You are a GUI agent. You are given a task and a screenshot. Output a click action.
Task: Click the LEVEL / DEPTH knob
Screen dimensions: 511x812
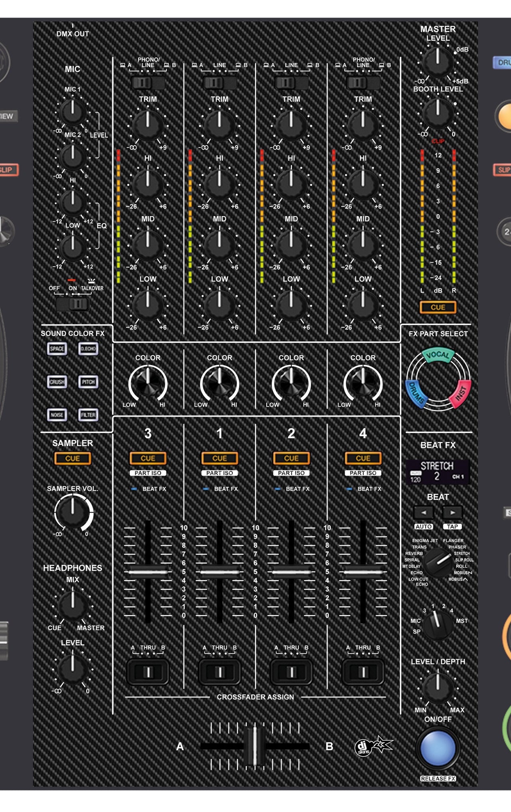pos(438,688)
